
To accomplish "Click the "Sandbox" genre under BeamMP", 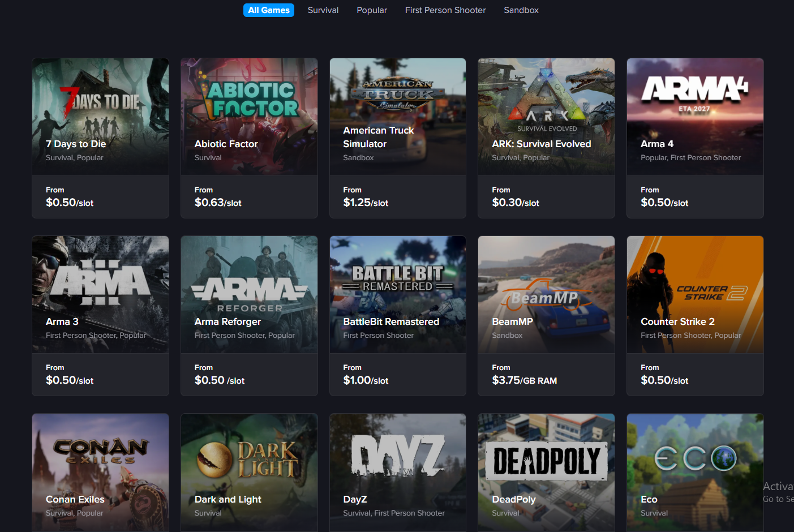I will point(507,335).
